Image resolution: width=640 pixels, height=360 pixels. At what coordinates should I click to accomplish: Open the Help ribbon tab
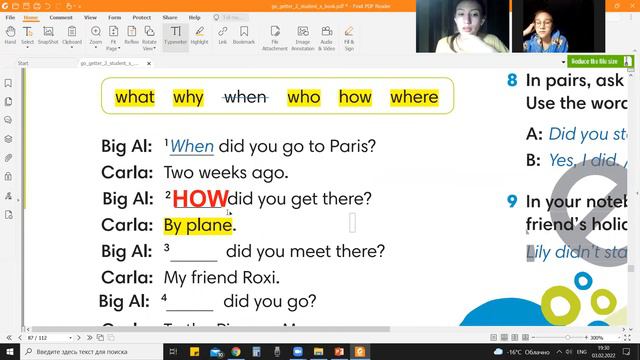[x=194, y=18]
